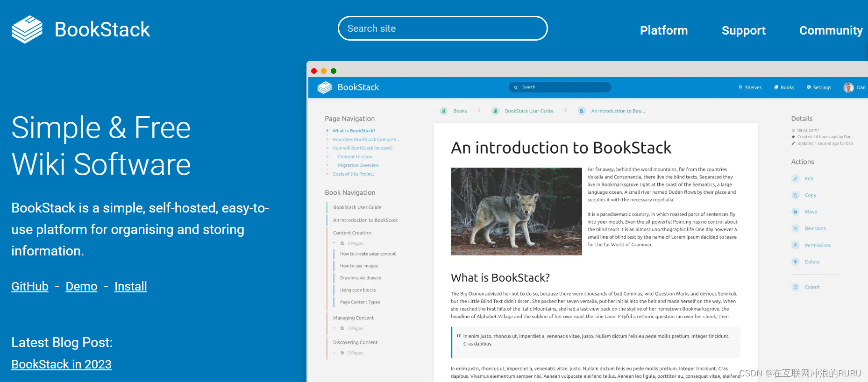Click the chevron after Books breadcrumb
Screen dimensions: 868x382
click(479, 111)
